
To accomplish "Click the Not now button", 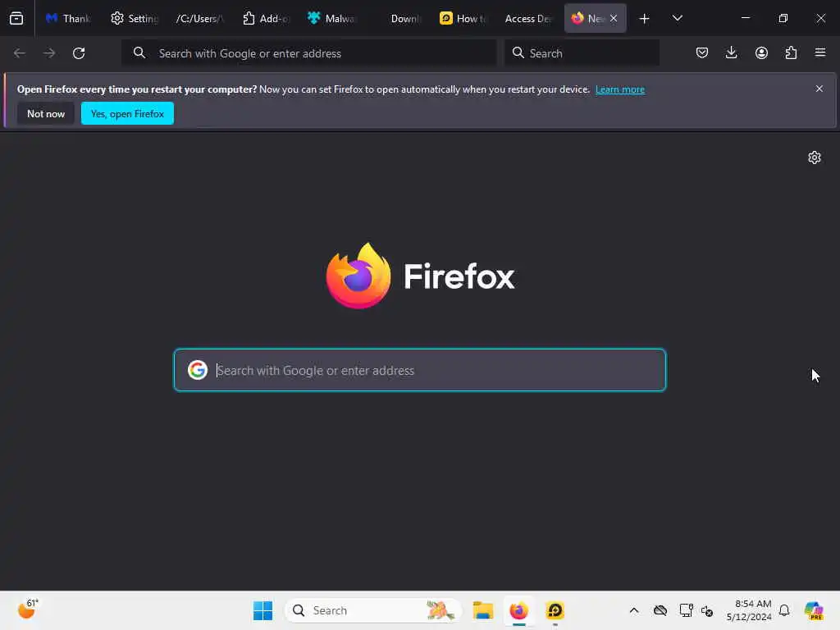I will pos(46,113).
